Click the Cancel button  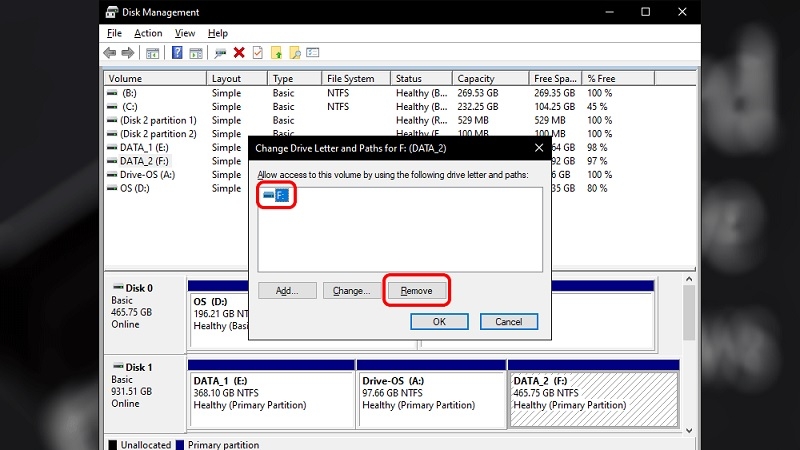point(509,322)
